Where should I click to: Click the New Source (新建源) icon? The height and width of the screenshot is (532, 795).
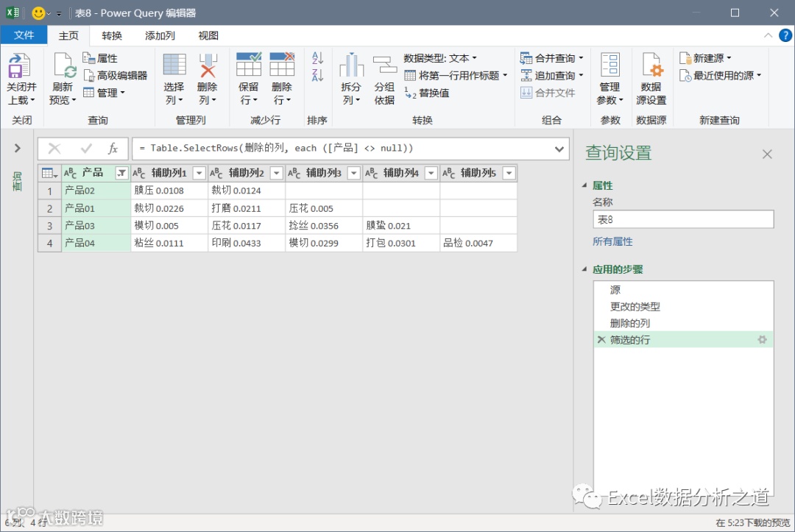point(685,58)
